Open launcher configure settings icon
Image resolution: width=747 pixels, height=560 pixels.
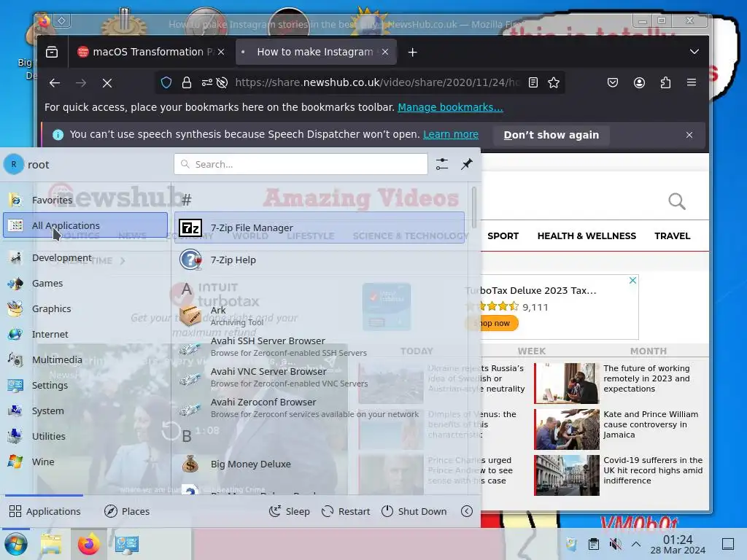(442, 164)
